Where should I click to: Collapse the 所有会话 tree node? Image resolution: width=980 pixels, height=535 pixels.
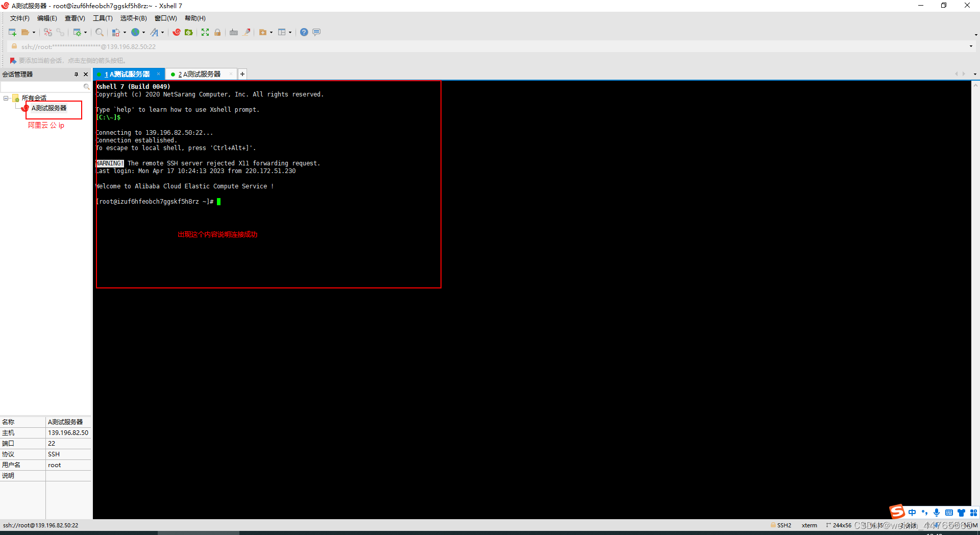coord(6,98)
